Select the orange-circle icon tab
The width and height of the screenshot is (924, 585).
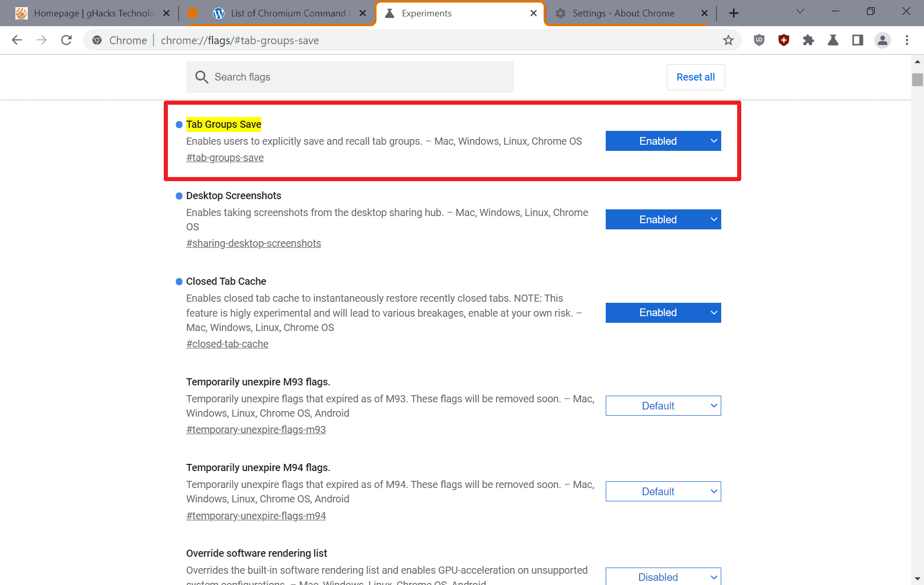tap(192, 13)
